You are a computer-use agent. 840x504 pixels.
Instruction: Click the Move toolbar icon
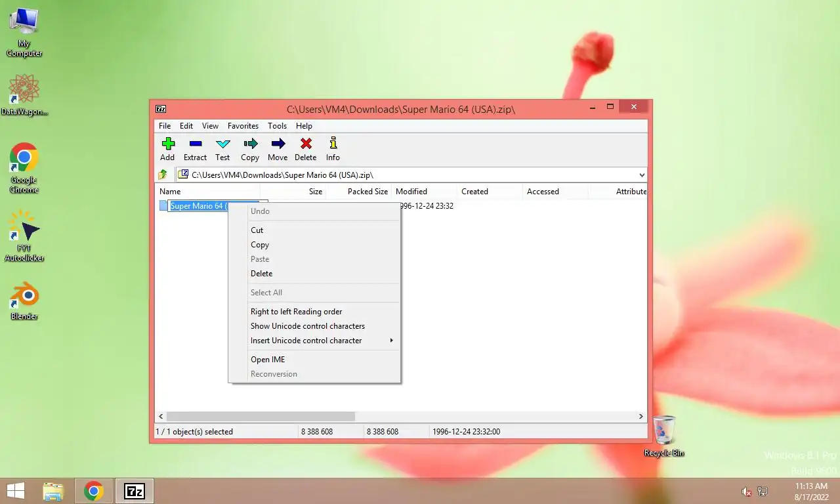pyautogui.click(x=278, y=144)
